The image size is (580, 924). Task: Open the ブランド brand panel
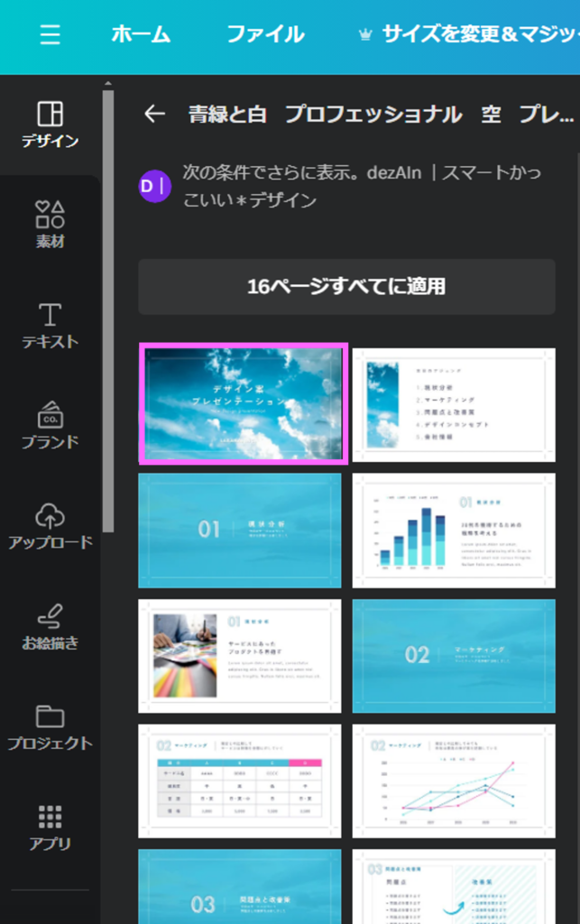click(51, 425)
